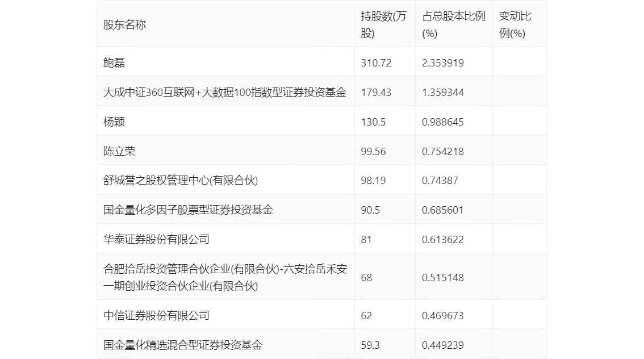Select shareholder name 杨颖
The width and height of the screenshot is (644, 359).
tap(114, 122)
